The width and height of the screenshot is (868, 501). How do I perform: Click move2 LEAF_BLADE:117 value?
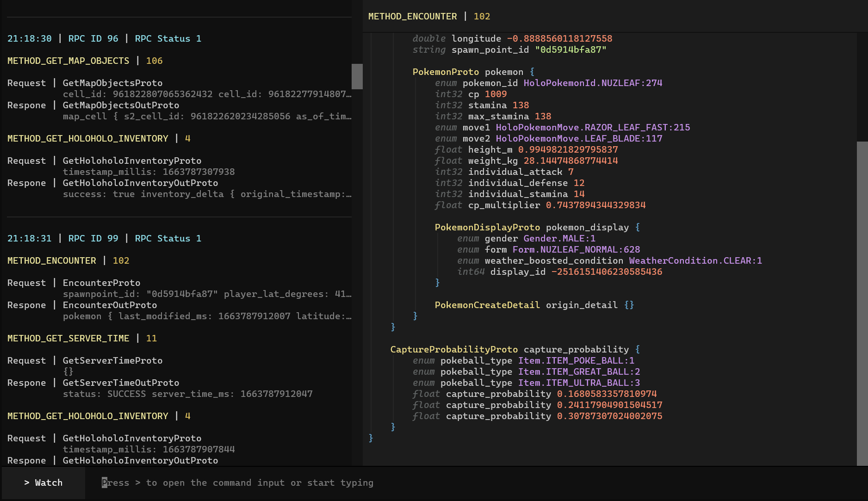pos(579,138)
